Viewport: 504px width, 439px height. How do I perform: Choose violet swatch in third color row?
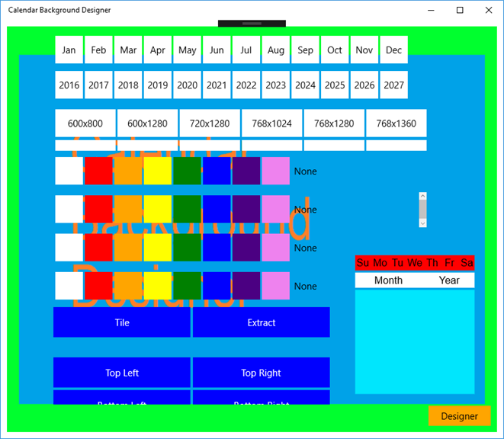(276, 247)
